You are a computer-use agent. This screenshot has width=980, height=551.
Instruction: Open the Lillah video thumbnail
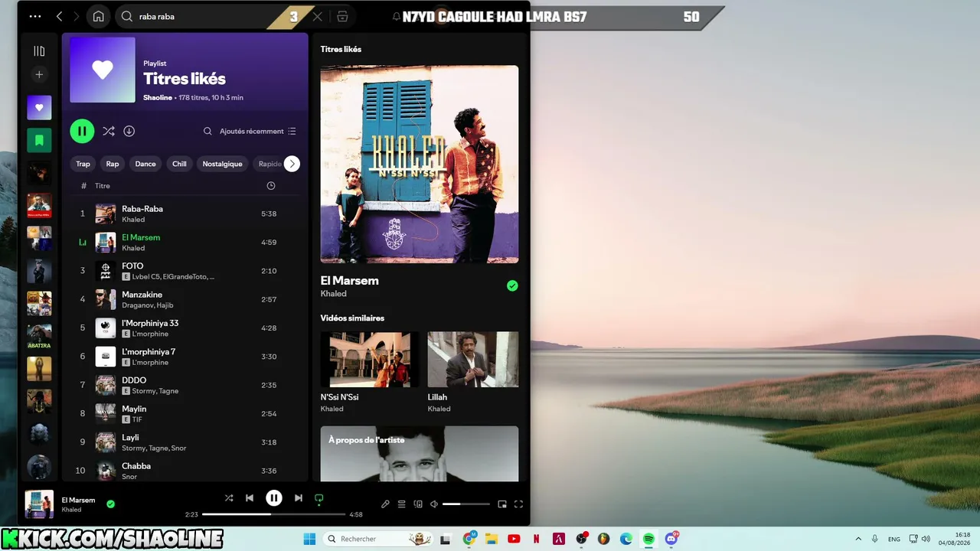pos(472,360)
